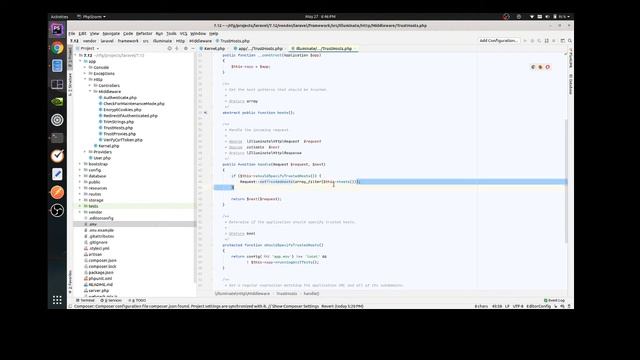Expand the Exceptions folder
The width and height of the screenshot is (640, 360).
(85, 73)
